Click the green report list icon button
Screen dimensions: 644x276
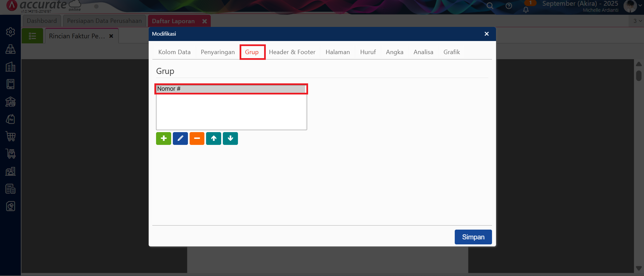pyautogui.click(x=33, y=36)
